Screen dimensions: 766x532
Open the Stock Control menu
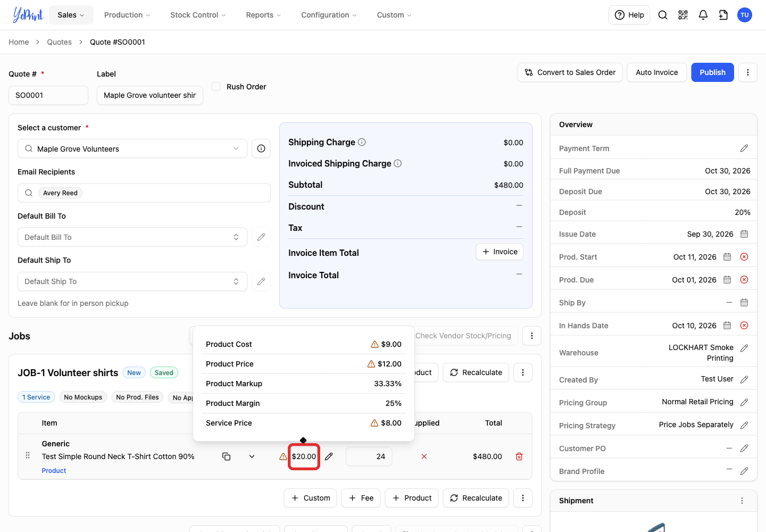pyautogui.click(x=198, y=15)
